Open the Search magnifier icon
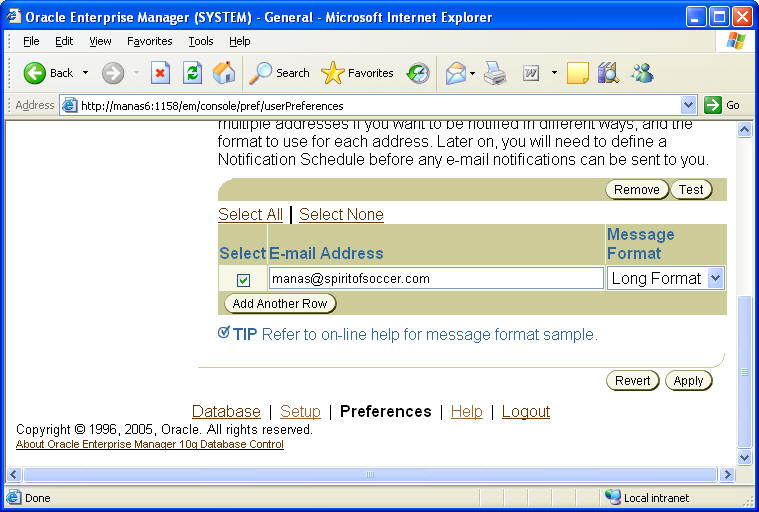This screenshot has height=512, width=759. coord(260,73)
